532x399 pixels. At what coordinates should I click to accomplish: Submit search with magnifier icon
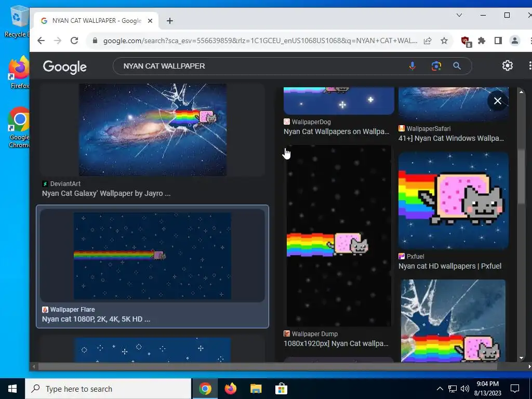point(457,66)
